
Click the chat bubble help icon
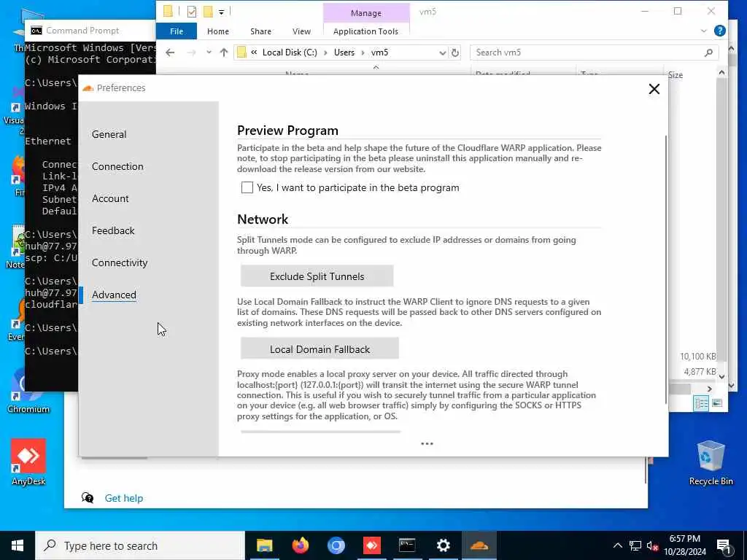(88, 498)
